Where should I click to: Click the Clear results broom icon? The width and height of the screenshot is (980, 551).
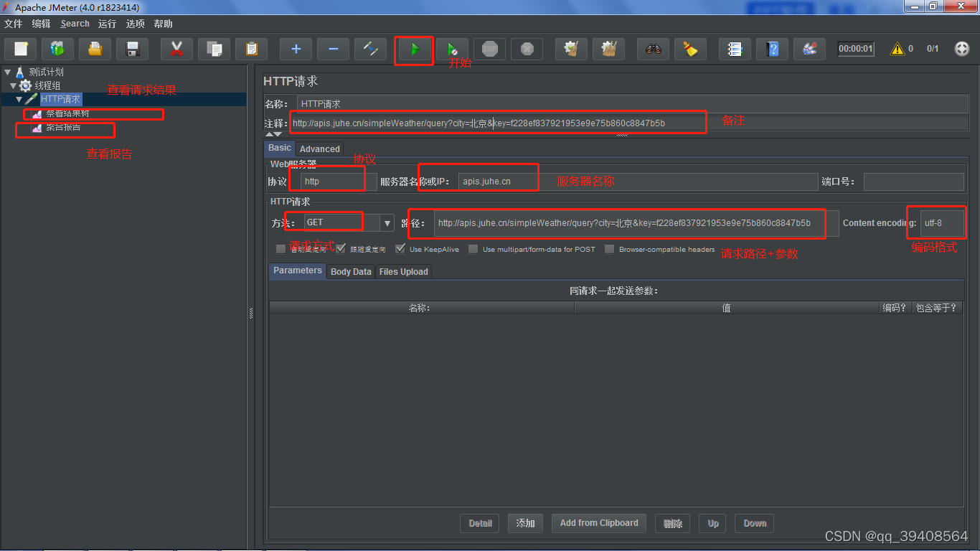pyautogui.click(x=571, y=50)
